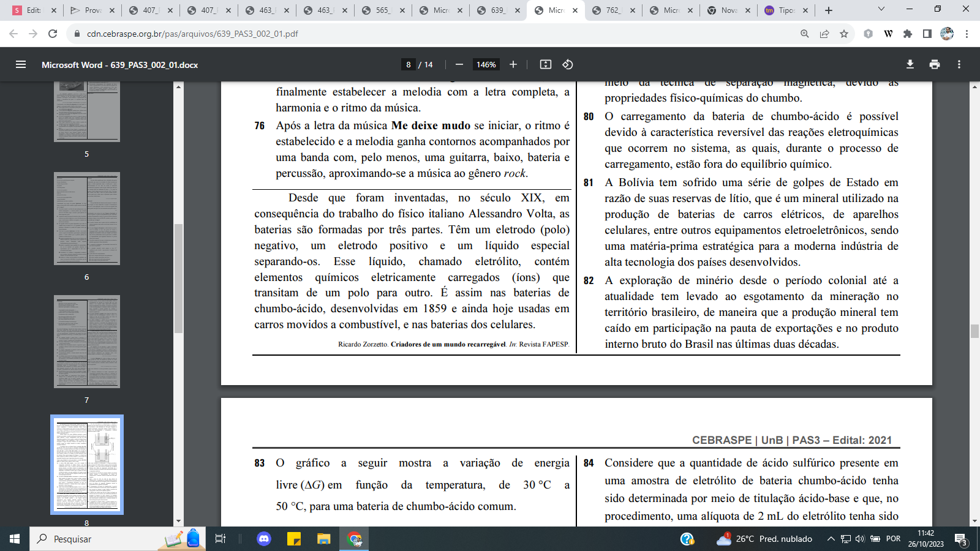Viewport: 980px width, 551px height.
Task: Toggle the PDF sidebar menu icon
Action: click(x=21, y=64)
